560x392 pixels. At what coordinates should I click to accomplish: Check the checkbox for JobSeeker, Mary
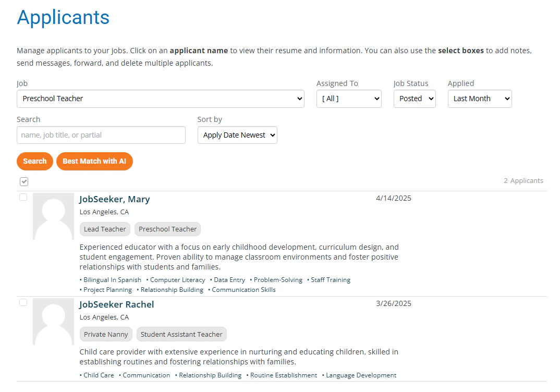pyautogui.click(x=23, y=197)
